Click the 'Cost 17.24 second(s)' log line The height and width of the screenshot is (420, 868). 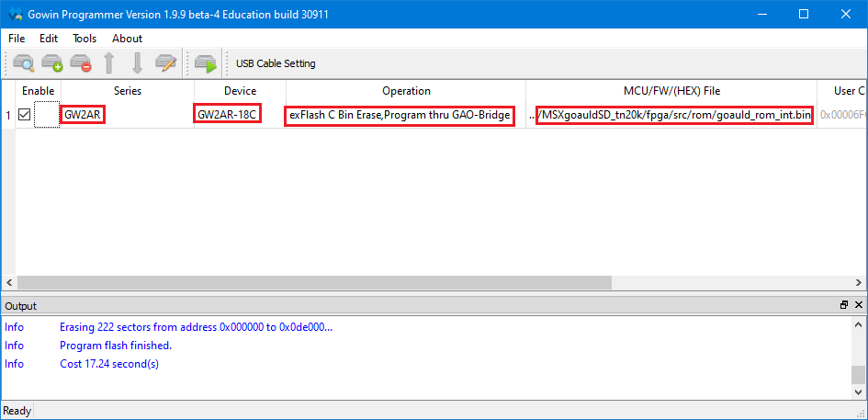pos(109,364)
